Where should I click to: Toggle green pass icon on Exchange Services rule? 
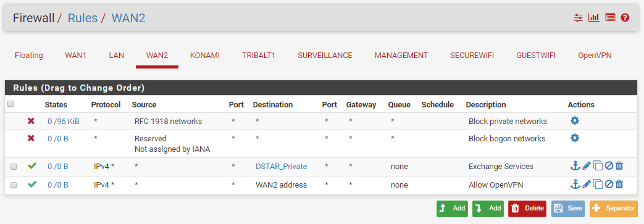click(32, 166)
